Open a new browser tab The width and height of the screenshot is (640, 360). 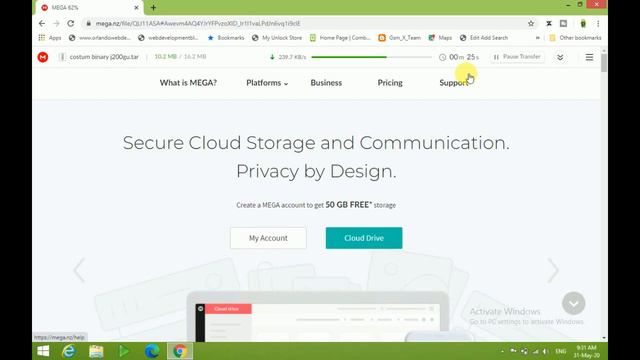click(153, 7)
